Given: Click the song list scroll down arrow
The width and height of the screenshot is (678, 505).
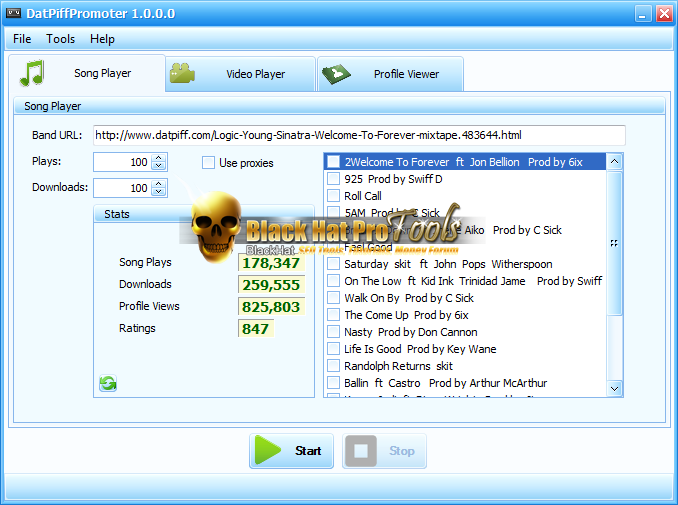Looking at the screenshot, I should (614, 388).
